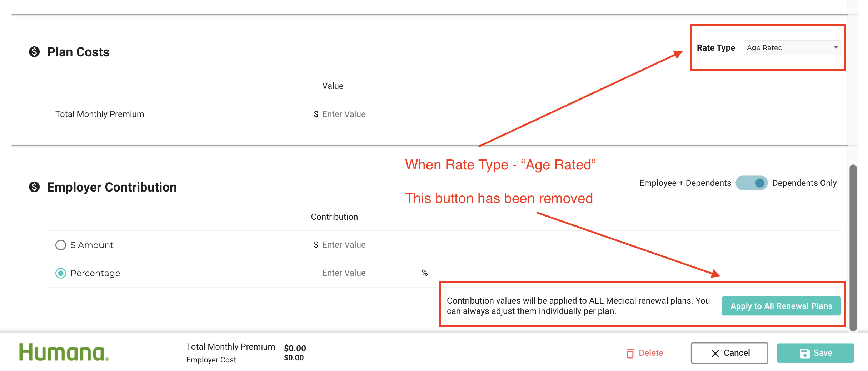Click the Plan Costs heading
The width and height of the screenshot is (868, 371).
78,52
